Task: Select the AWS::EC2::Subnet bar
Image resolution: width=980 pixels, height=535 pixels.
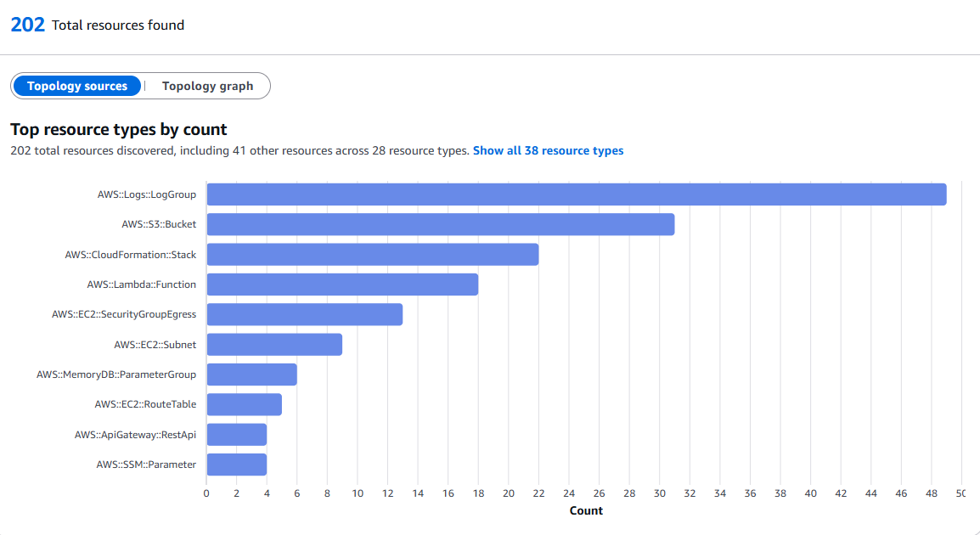Action: pos(274,345)
